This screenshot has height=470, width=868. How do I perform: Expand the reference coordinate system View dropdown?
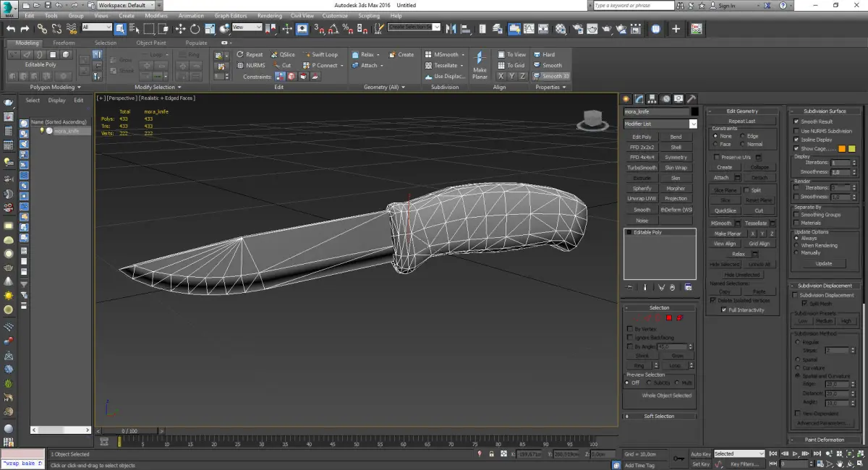pos(247,27)
